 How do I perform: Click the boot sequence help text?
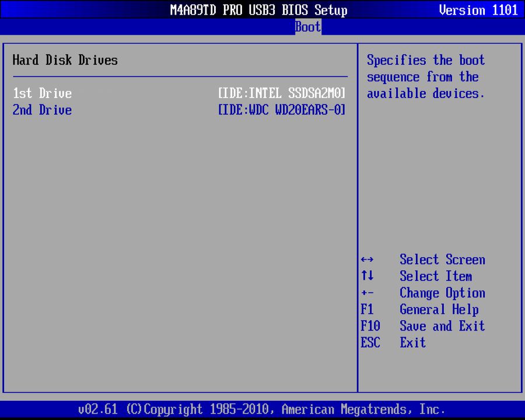coord(426,76)
